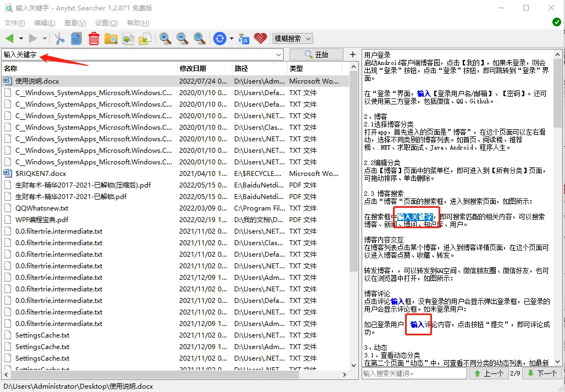Click the copy-to document arrow icon

[x=128, y=38]
